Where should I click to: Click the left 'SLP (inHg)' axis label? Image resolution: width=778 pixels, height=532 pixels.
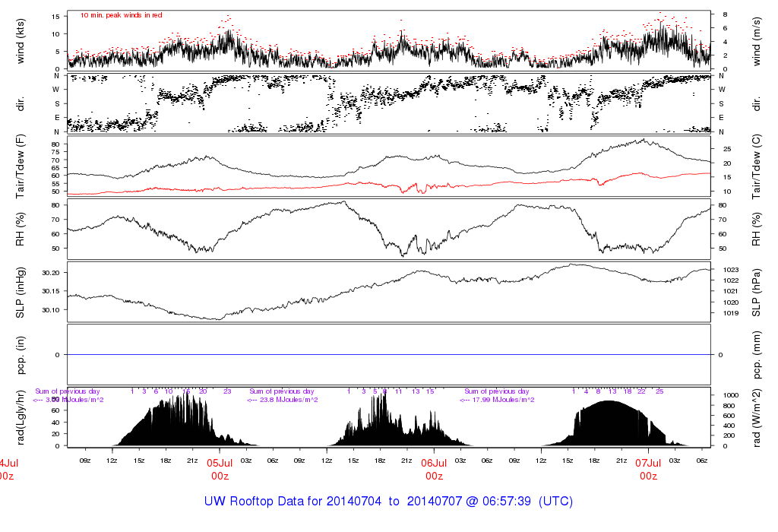click(x=21, y=292)
